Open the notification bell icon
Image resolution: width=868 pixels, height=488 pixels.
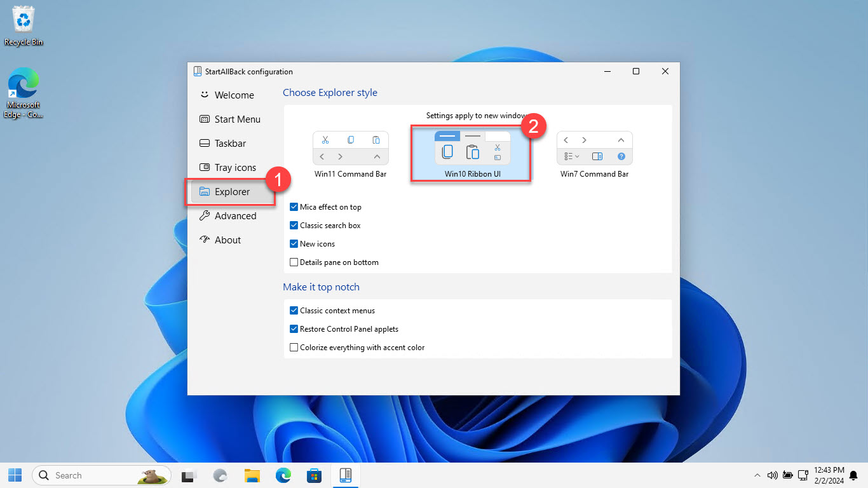(853, 475)
